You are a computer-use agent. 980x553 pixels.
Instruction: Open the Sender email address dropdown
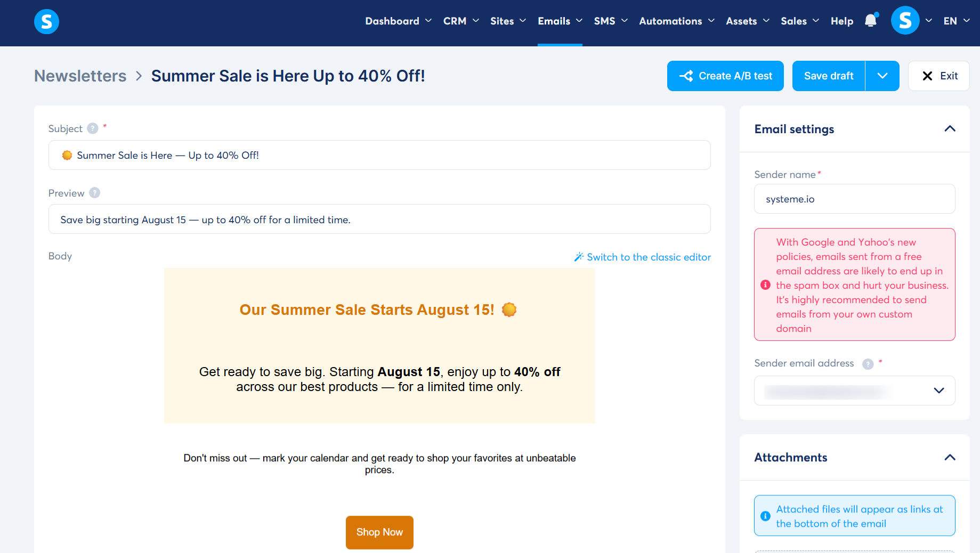(x=854, y=391)
